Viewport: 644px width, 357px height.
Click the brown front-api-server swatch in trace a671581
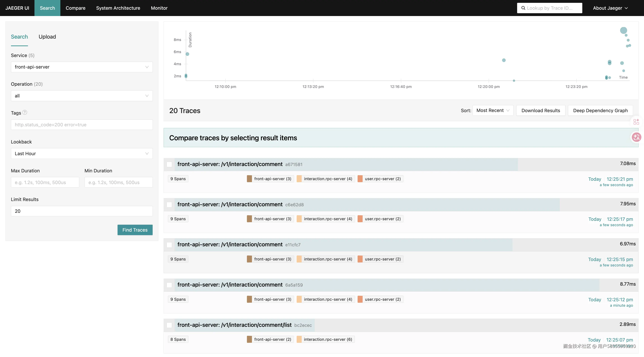[249, 179]
